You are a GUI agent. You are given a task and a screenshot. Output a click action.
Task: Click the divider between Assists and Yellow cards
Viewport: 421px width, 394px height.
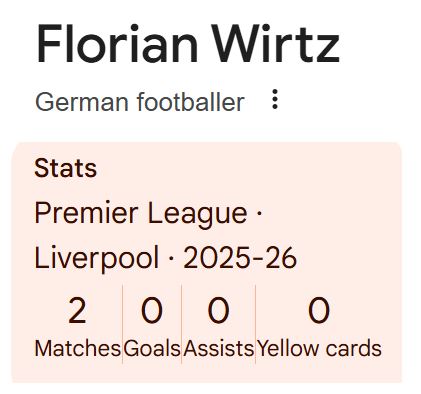click(256, 323)
